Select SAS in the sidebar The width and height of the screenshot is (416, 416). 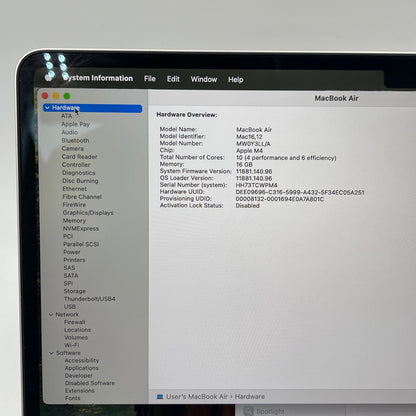[x=69, y=268]
